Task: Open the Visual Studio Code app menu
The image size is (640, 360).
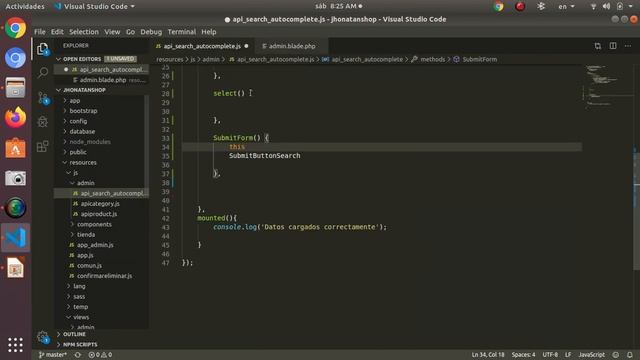Action: 94,7
